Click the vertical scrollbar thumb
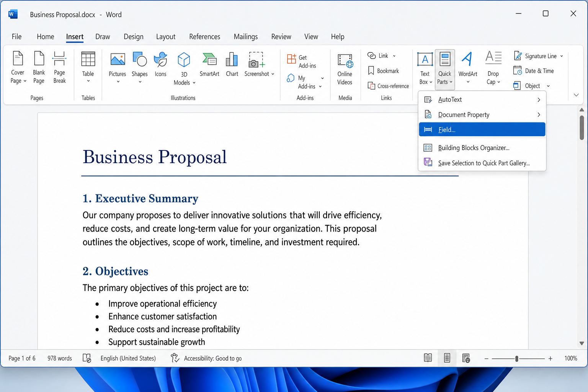The width and height of the screenshot is (588, 392). [x=581, y=128]
